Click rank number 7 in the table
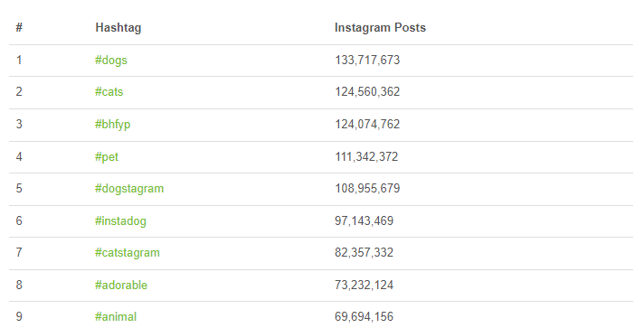644x328 pixels. coord(19,252)
